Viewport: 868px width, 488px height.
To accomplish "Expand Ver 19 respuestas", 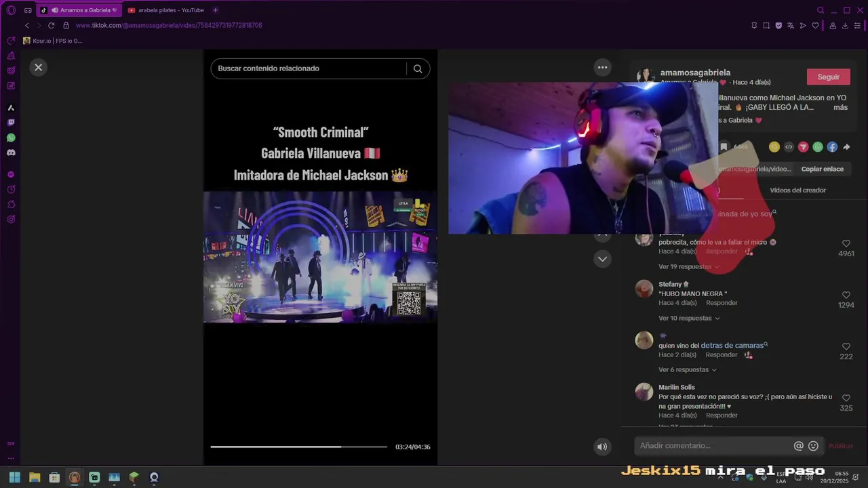I will [689, 266].
